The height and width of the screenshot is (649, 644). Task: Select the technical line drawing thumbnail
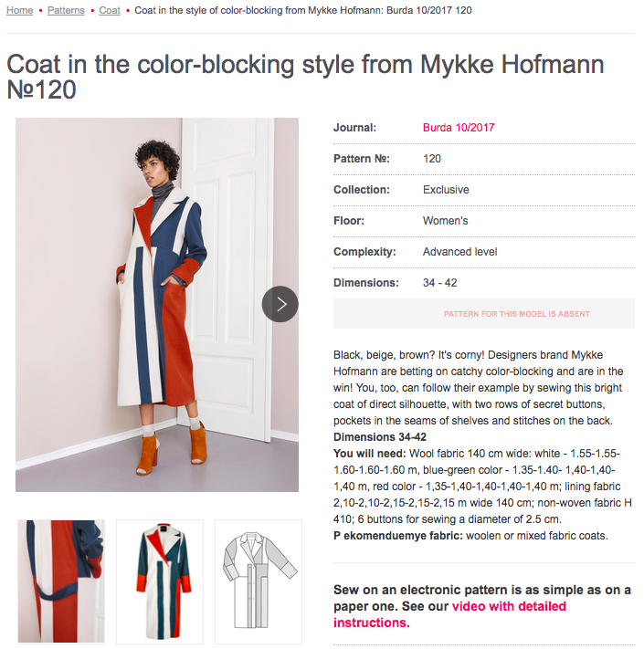point(259,581)
